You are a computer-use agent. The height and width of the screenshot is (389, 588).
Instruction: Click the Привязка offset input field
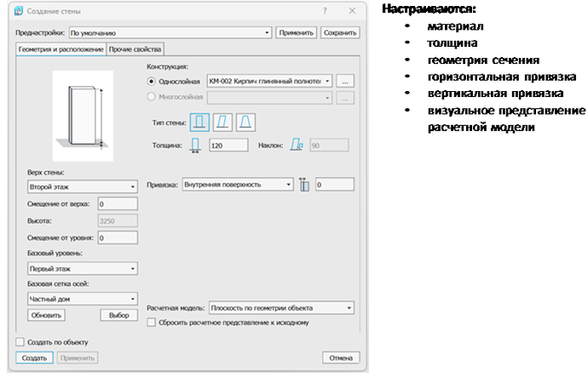coord(335,184)
